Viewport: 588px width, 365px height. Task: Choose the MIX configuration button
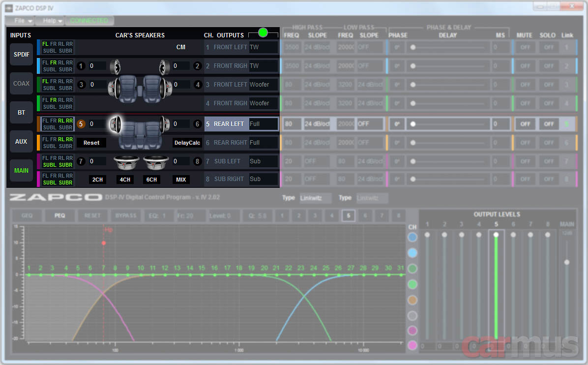pyautogui.click(x=181, y=180)
